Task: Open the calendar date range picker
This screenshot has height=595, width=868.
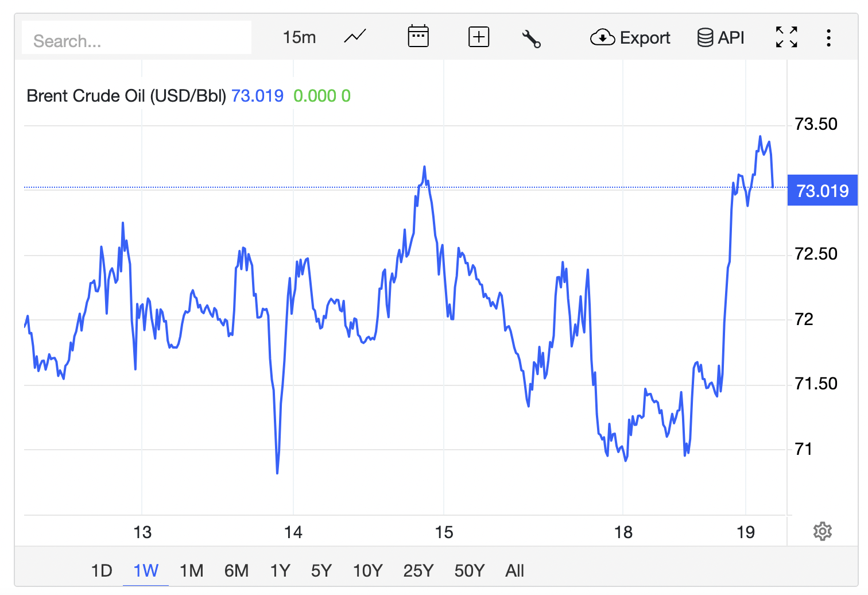Action: pos(418,37)
